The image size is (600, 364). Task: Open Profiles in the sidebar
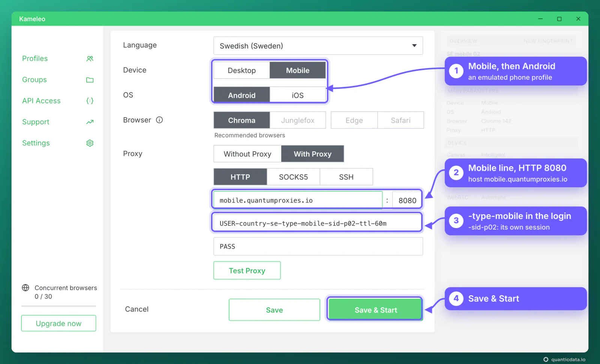[x=35, y=58]
